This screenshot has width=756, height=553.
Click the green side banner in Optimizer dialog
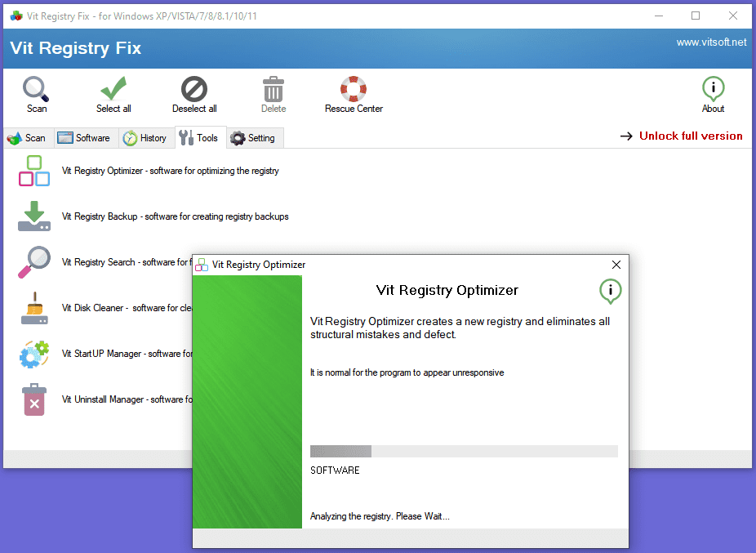tap(247, 402)
